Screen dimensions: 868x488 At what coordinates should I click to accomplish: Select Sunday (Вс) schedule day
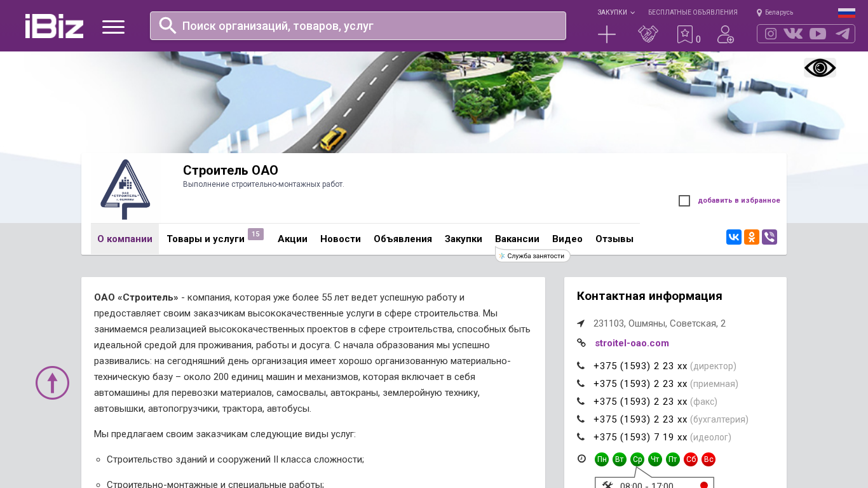[709, 459]
